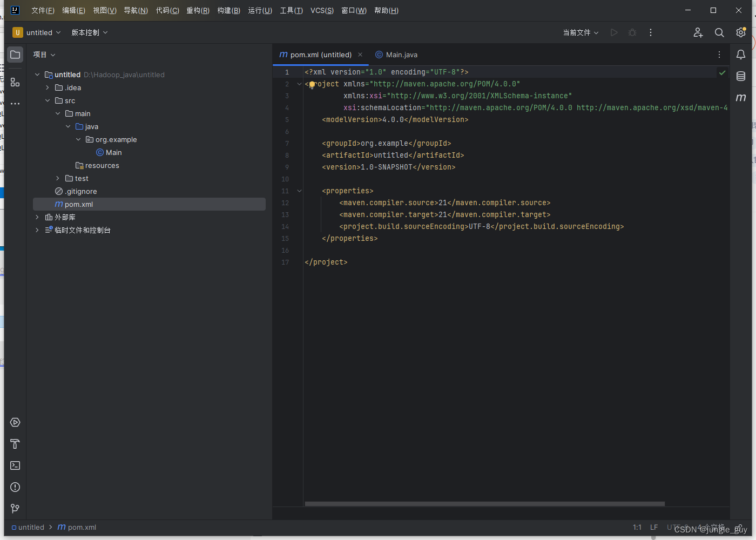Open the Maven tool window
Viewport: 756px width, 540px height.
coord(741,98)
